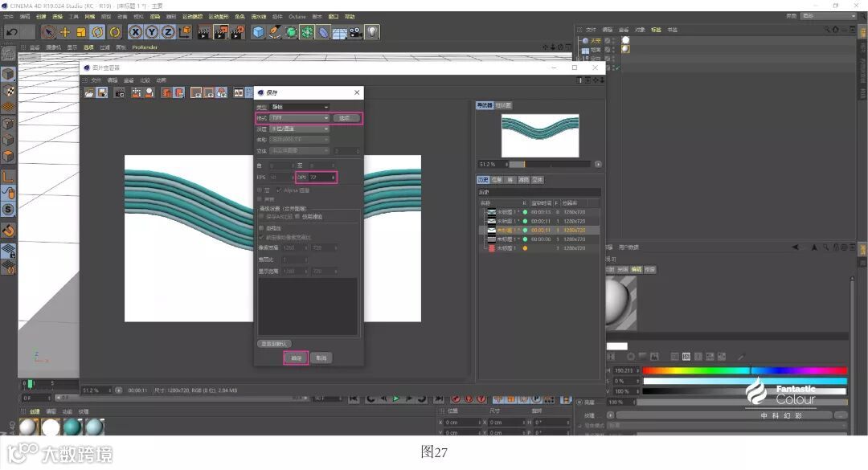Click the white color swatch in material editor
Viewport: 868px width, 470px height.
[x=617, y=346]
